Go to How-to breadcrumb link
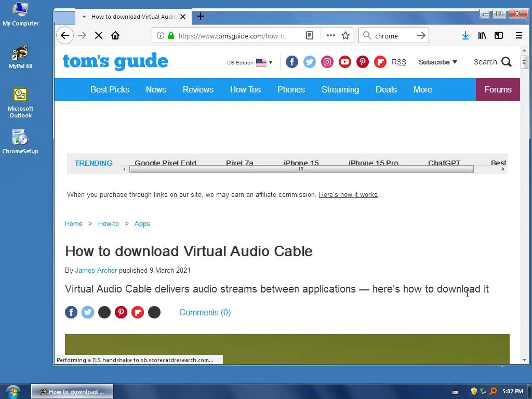Viewport: 532px width, 399px height. click(x=109, y=224)
